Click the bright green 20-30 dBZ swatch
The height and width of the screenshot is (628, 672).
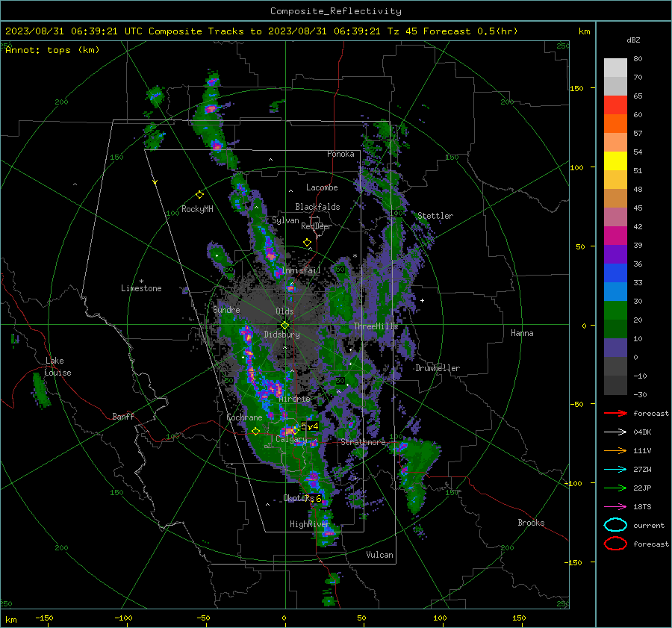pos(615,311)
